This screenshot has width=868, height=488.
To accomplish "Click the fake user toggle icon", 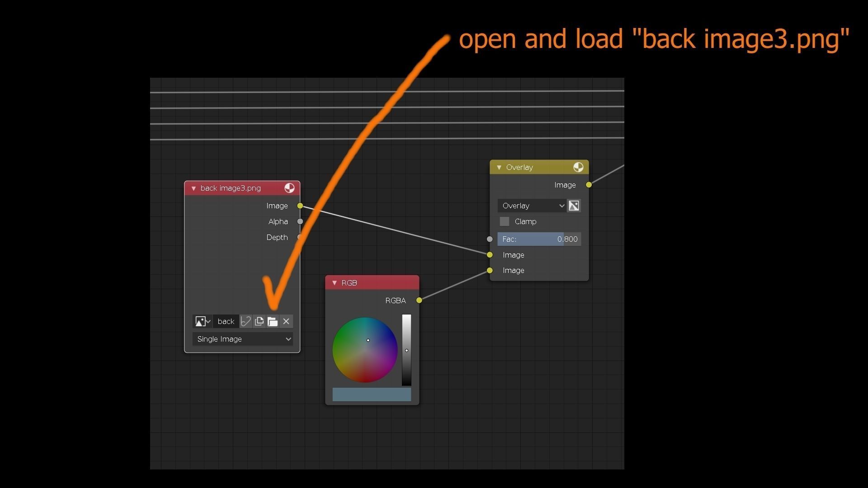I will coord(245,322).
